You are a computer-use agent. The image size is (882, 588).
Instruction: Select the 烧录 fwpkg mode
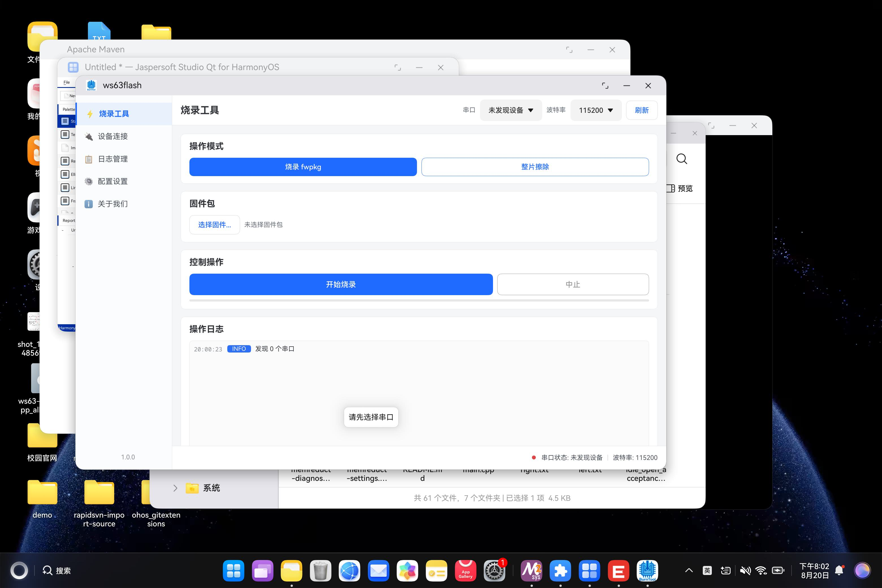(303, 167)
